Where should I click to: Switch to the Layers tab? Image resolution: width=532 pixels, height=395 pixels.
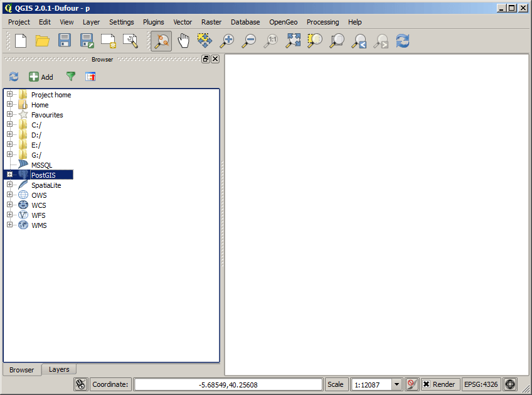coord(59,369)
